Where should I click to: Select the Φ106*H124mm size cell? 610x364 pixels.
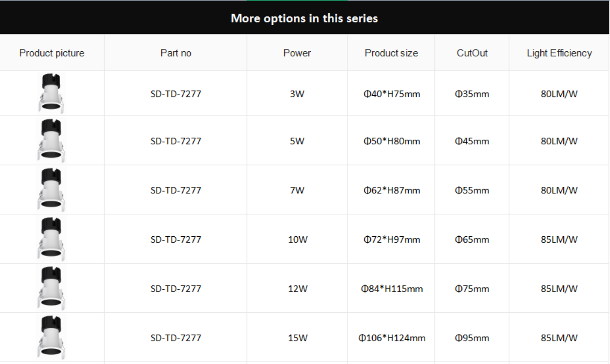[x=391, y=338]
